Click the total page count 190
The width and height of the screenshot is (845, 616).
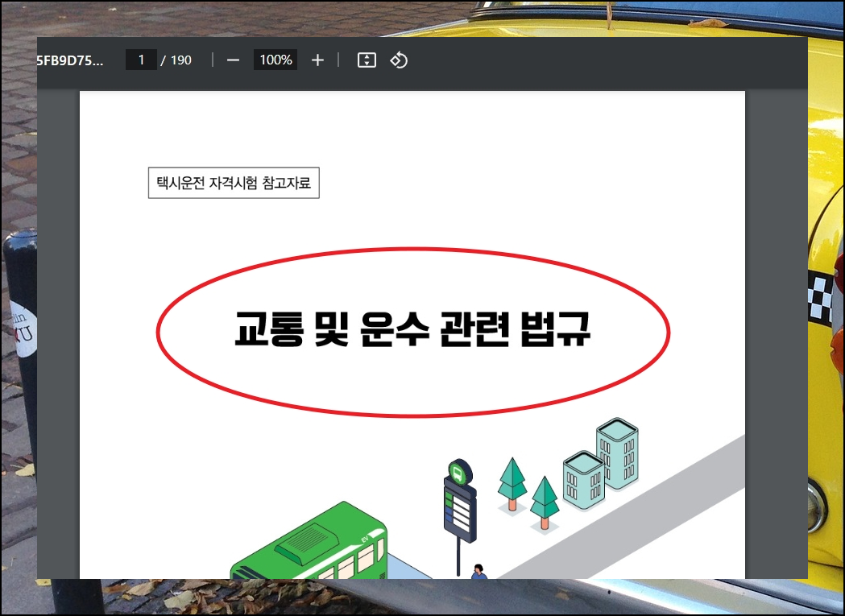[x=181, y=60]
